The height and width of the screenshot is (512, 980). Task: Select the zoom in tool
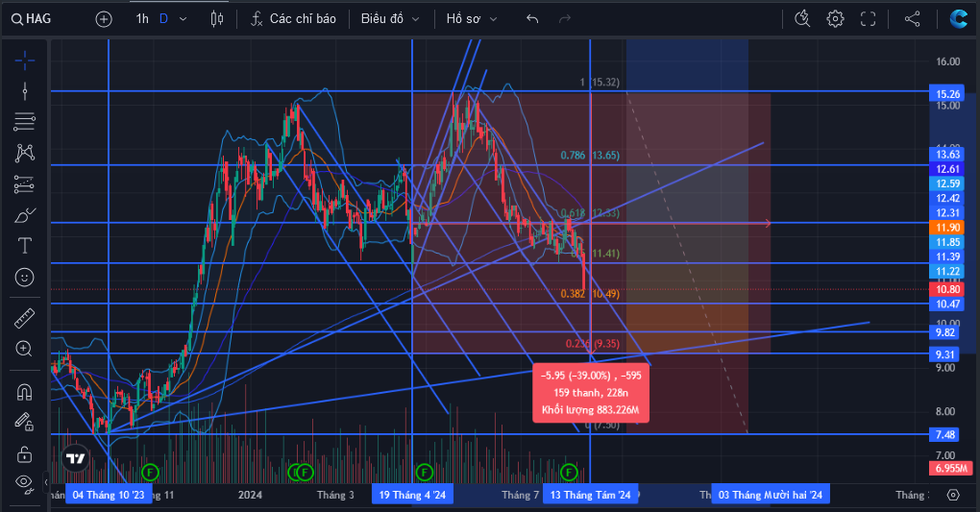pos(24,349)
